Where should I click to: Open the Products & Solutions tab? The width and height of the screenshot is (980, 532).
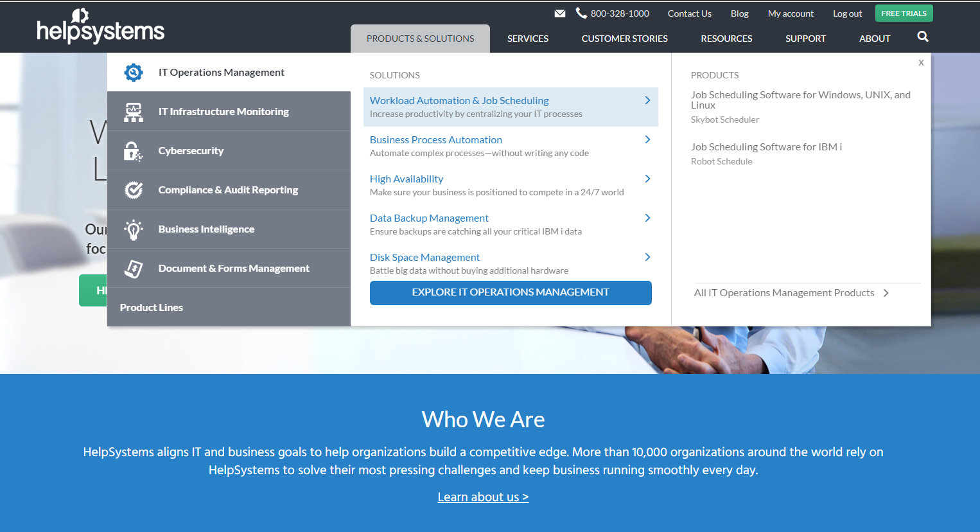420,39
